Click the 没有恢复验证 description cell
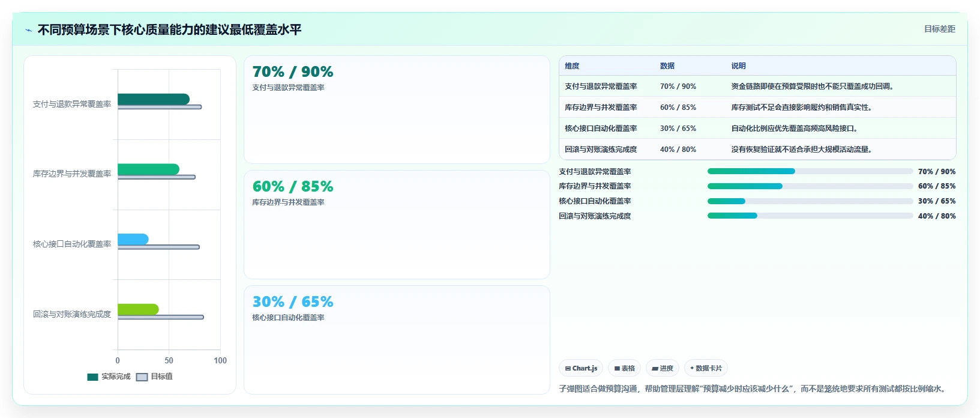 click(802, 150)
